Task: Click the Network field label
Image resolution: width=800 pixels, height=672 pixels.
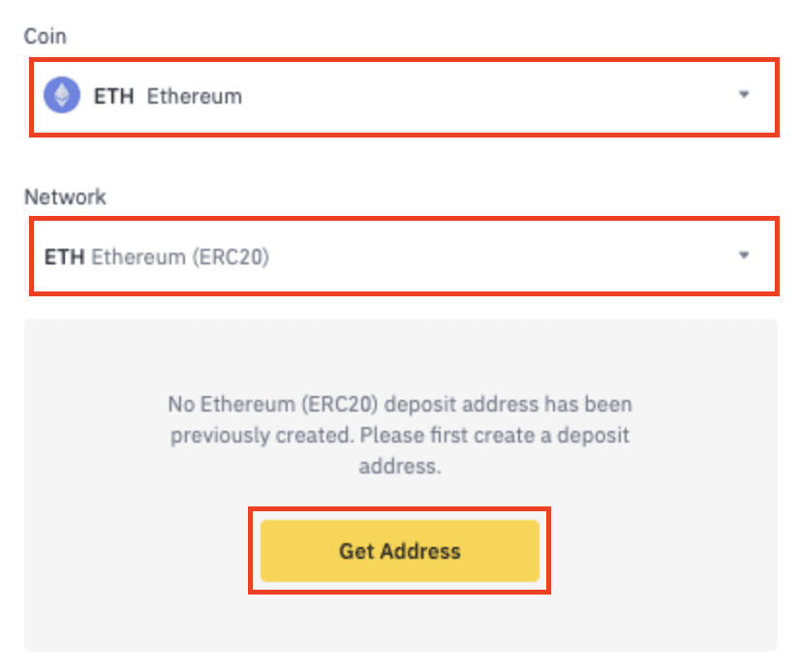Action: [65, 197]
